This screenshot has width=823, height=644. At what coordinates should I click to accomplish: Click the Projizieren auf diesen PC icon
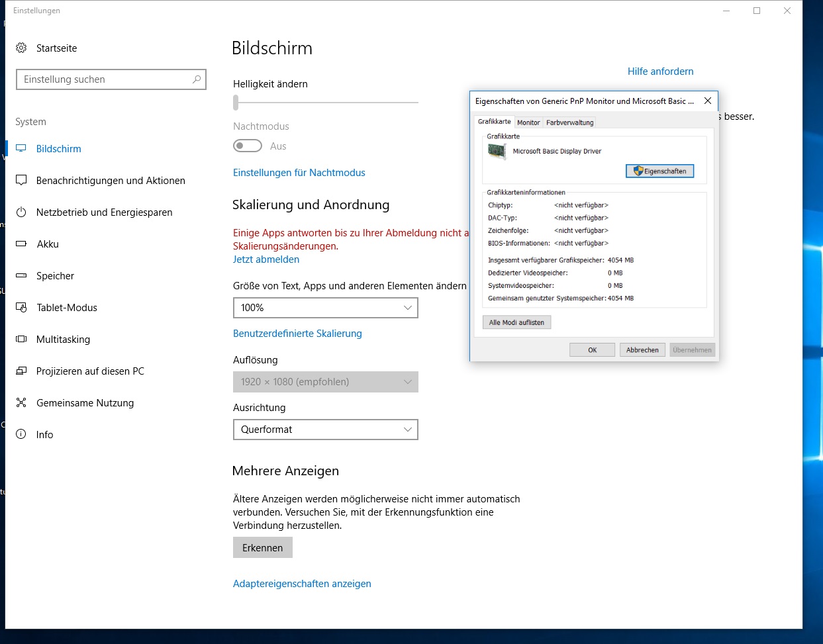coord(21,371)
